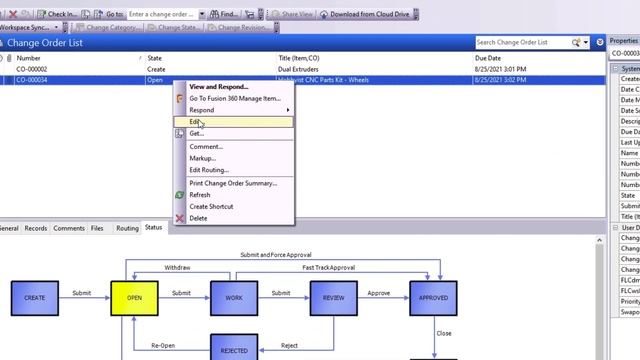Click the Submit and Force Approval label
The width and height of the screenshot is (640, 360).
276,255
